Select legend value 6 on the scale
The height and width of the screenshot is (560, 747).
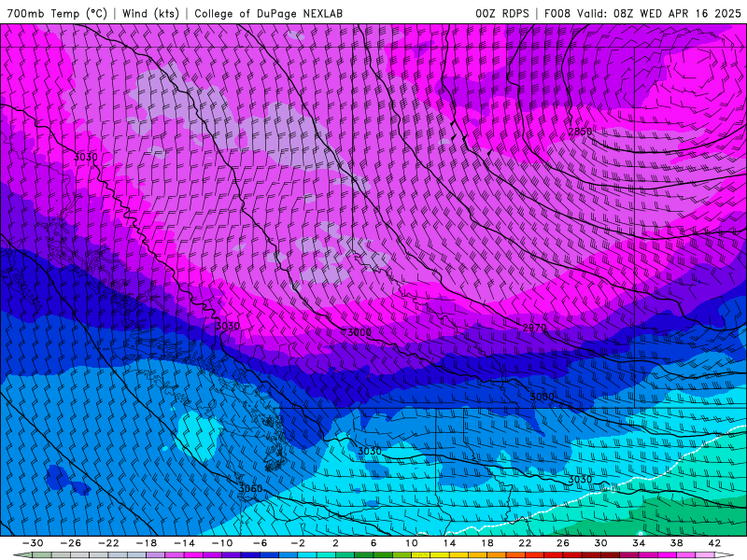[373, 543]
